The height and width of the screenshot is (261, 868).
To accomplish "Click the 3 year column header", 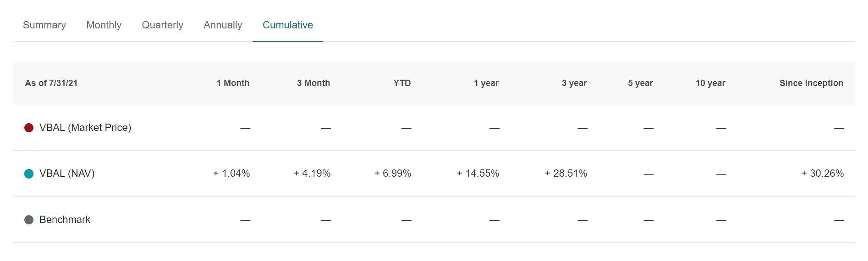I will pos(574,83).
